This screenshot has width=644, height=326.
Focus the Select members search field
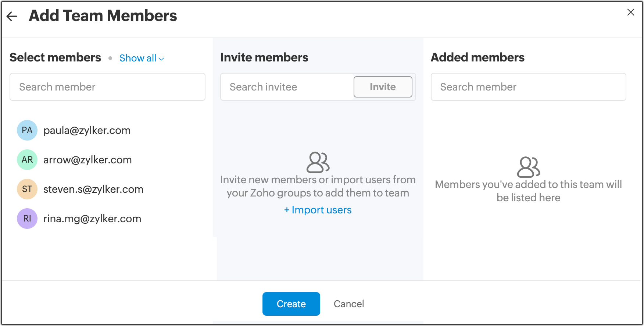tap(107, 87)
